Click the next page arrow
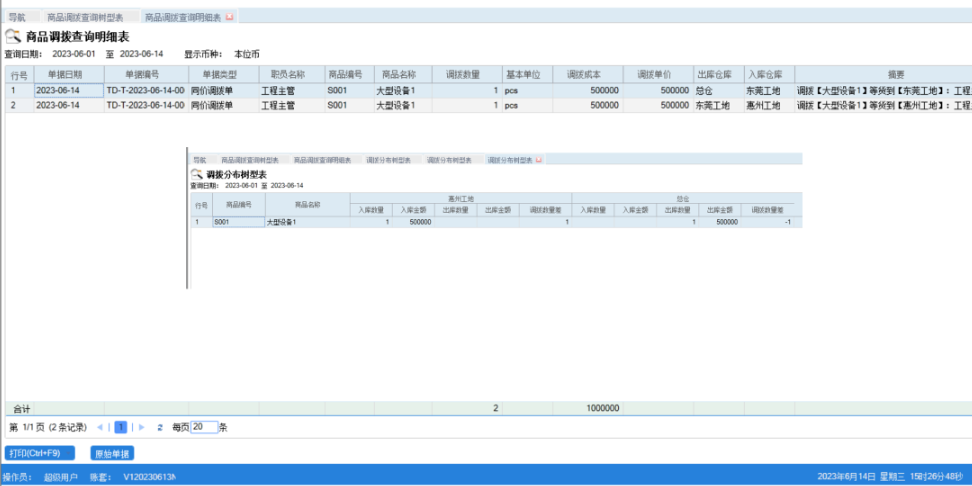Viewport: 972px width, 486px height. 140,427
